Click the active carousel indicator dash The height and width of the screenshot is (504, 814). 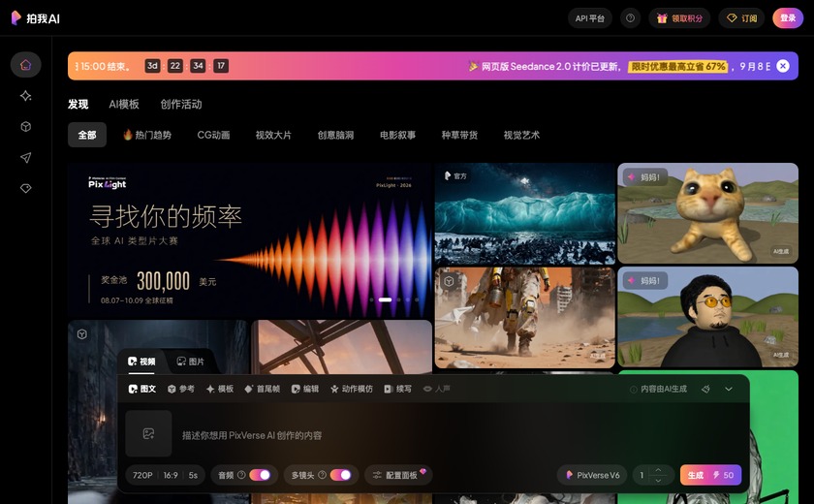(386, 299)
